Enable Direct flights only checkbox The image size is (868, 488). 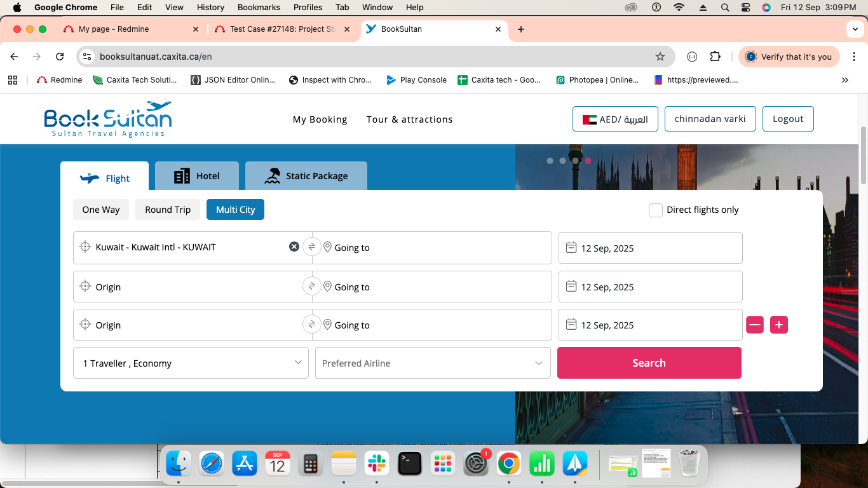pyautogui.click(x=655, y=210)
